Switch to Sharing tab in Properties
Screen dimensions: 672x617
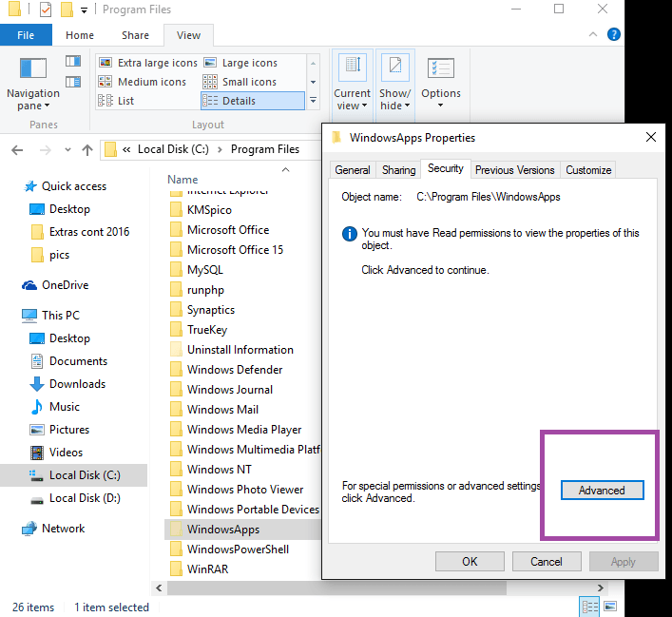398,170
